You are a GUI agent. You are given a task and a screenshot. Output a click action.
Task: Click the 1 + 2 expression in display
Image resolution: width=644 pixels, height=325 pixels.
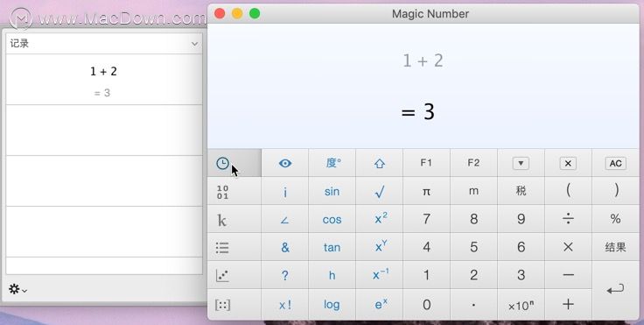[x=423, y=61]
